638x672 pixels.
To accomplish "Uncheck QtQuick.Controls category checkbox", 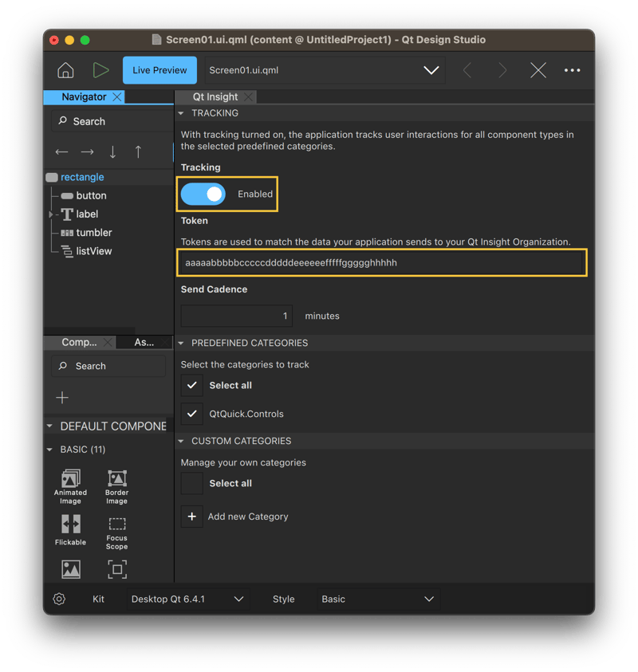I will (191, 414).
